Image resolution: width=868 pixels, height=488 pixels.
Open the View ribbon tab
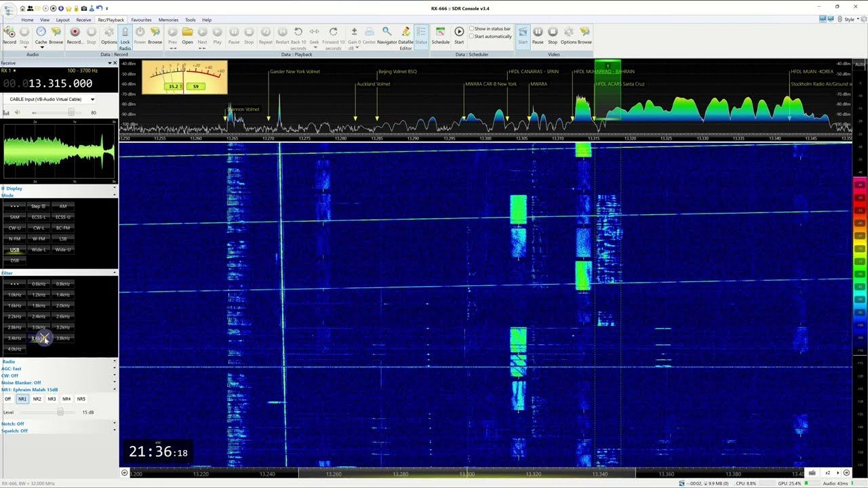[x=45, y=20]
